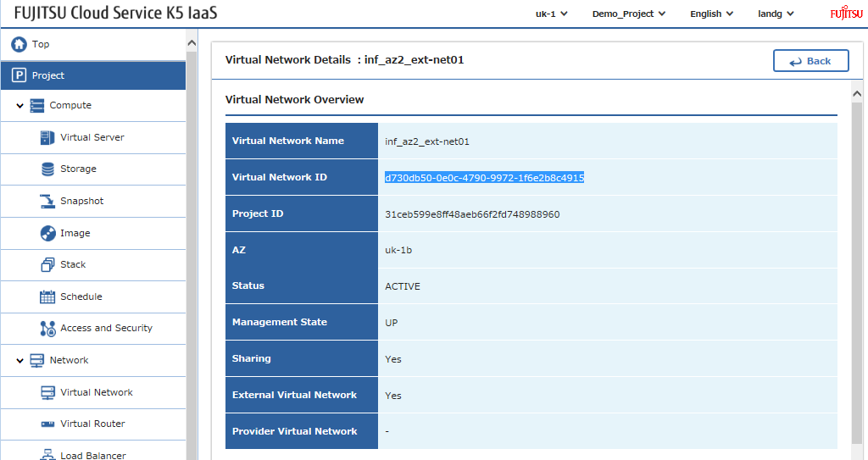This screenshot has height=460, width=868.
Task: Click the Provider Virtual Network label
Action: pyautogui.click(x=294, y=431)
